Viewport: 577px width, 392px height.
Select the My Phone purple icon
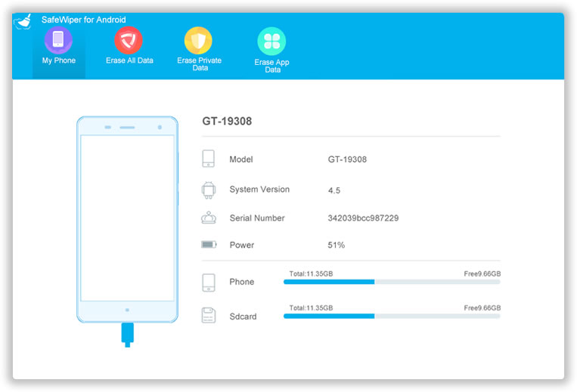pos(58,40)
